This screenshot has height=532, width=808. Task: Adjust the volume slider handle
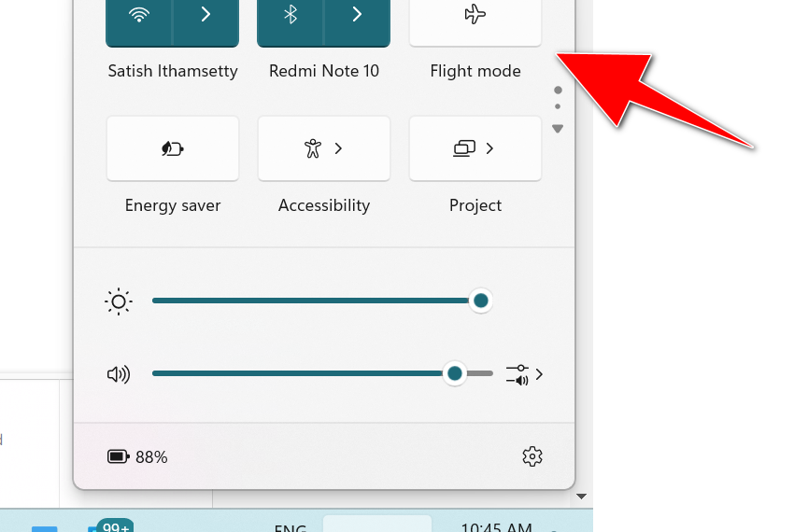[x=455, y=374]
